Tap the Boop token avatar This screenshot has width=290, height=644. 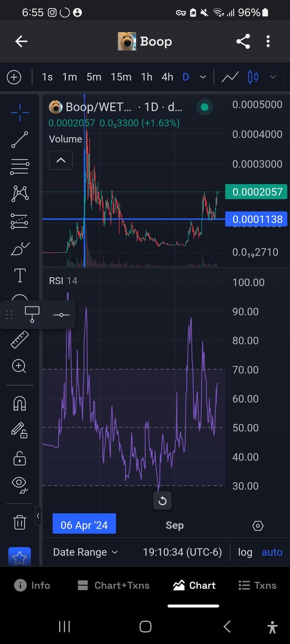127,41
